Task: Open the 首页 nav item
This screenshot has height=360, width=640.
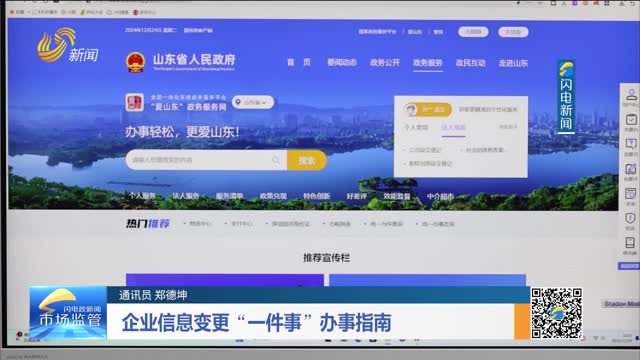Action: [x=299, y=62]
